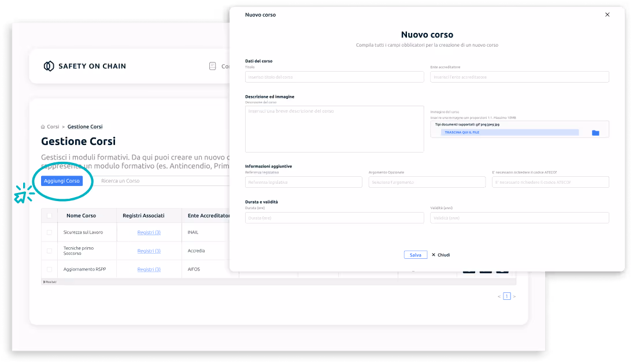This screenshot has width=633, height=364.
Task: Click the Validità (anni) input field
Action: click(x=520, y=218)
